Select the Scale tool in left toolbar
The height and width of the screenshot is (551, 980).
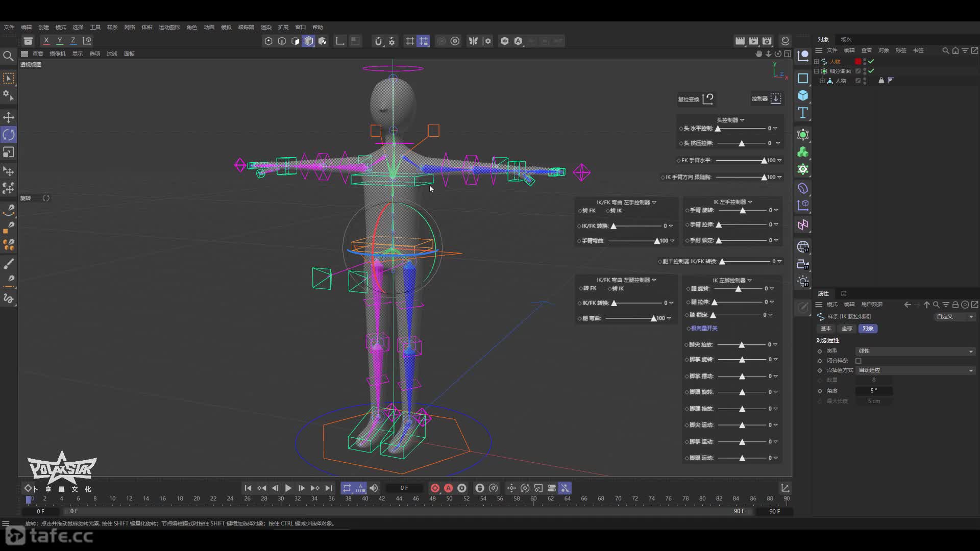tap(9, 152)
